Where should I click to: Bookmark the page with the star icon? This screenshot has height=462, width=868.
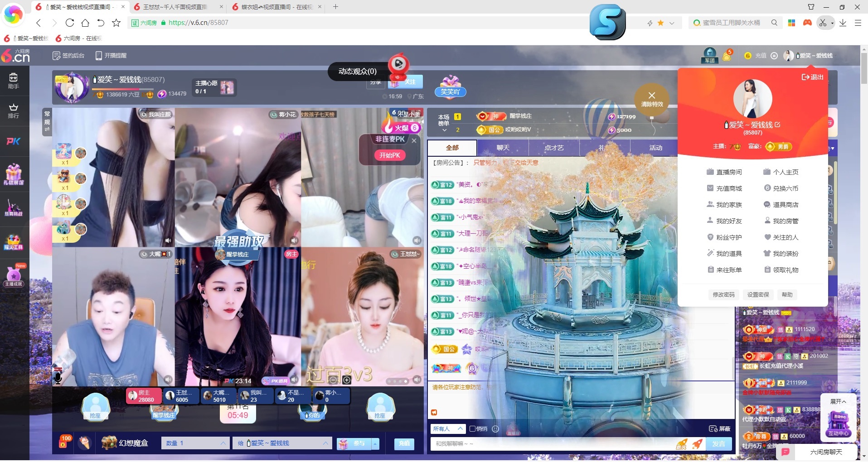pos(116,23)
